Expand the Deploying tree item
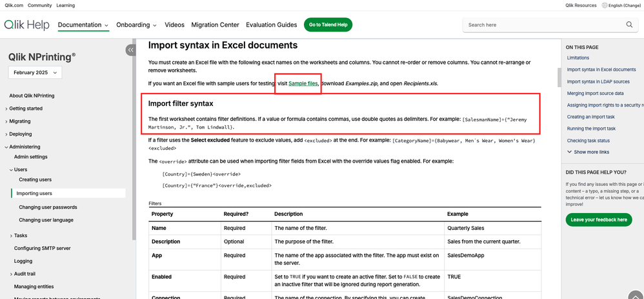This screenshot has width=644, height=299. pos(6,134)
